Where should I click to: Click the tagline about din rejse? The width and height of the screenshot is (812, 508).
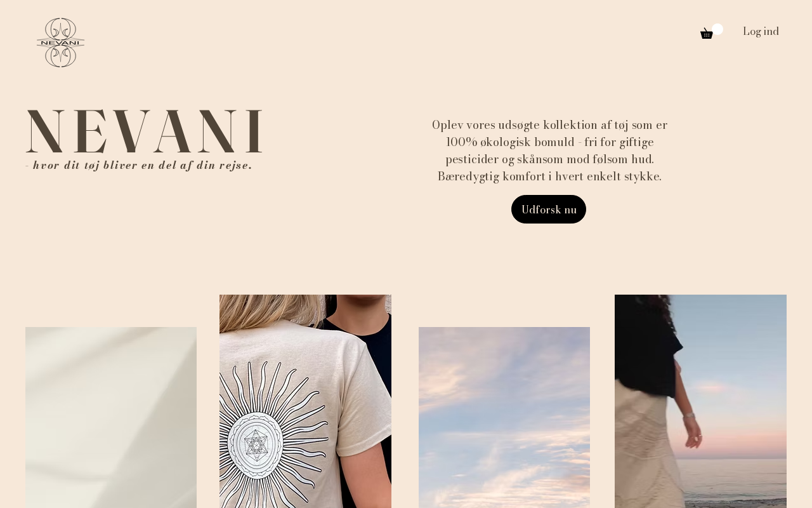click(139, 165)
